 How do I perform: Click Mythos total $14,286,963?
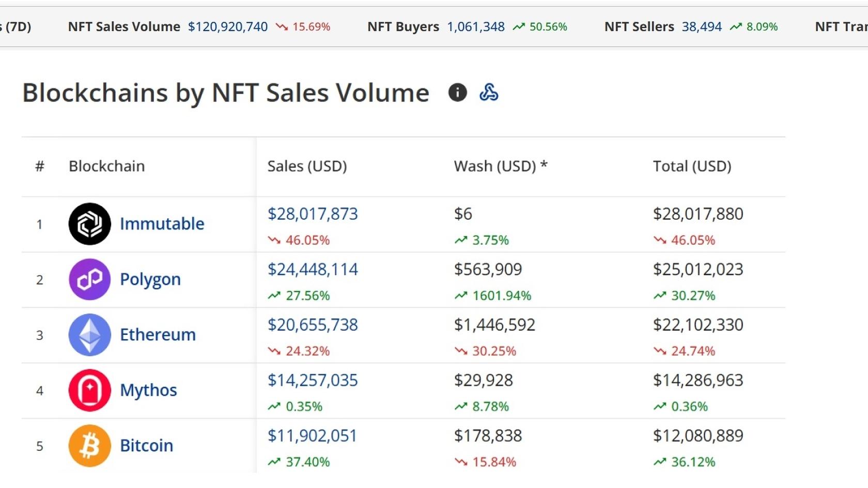[698, 380]
